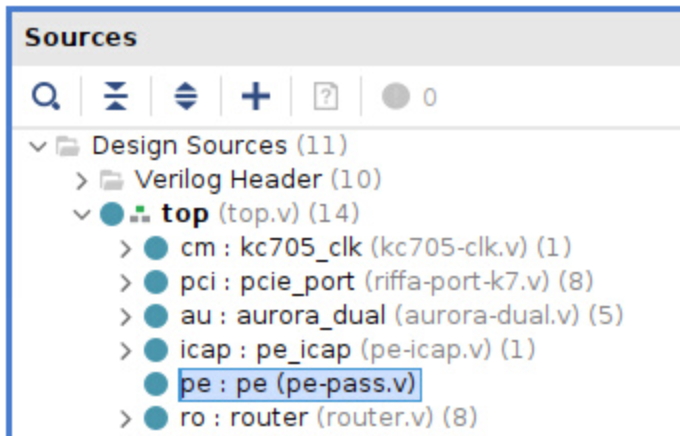Click the teal dot beside top
The height and width of the screenshot is (436, 680).
tap(112, 214)
